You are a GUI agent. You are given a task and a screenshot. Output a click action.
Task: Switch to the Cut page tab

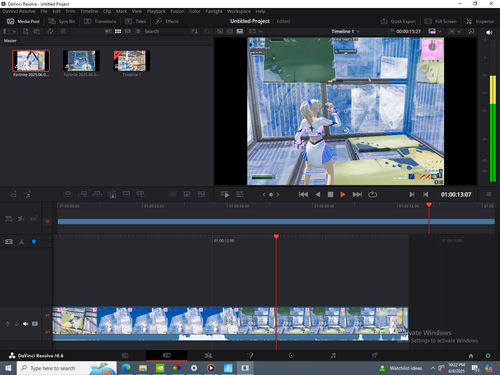(x=166, y=355)
